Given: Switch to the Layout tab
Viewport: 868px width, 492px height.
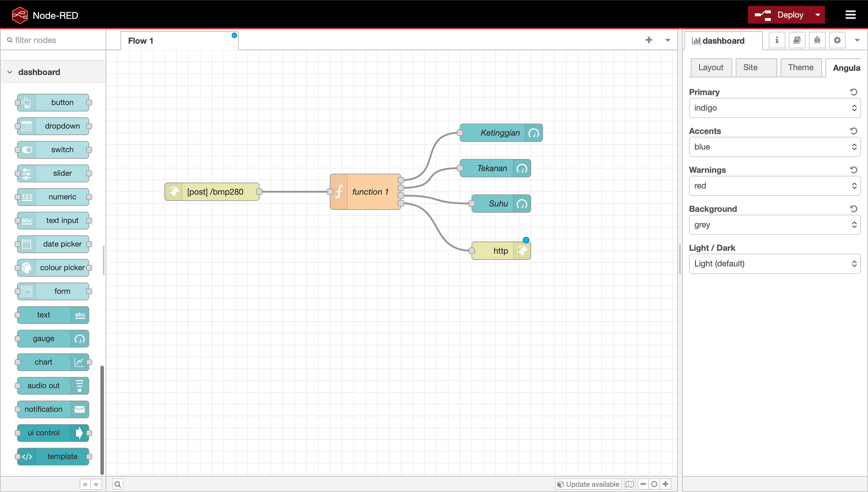Looking at the screenshot, I should [x=711, y=68].
